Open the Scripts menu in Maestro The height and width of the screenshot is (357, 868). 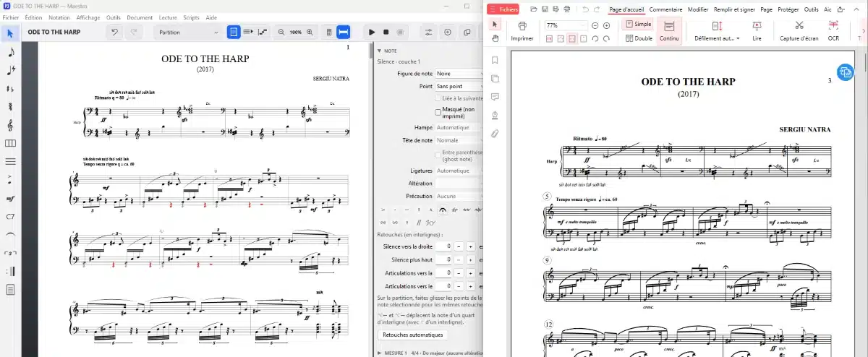[191, 17]
